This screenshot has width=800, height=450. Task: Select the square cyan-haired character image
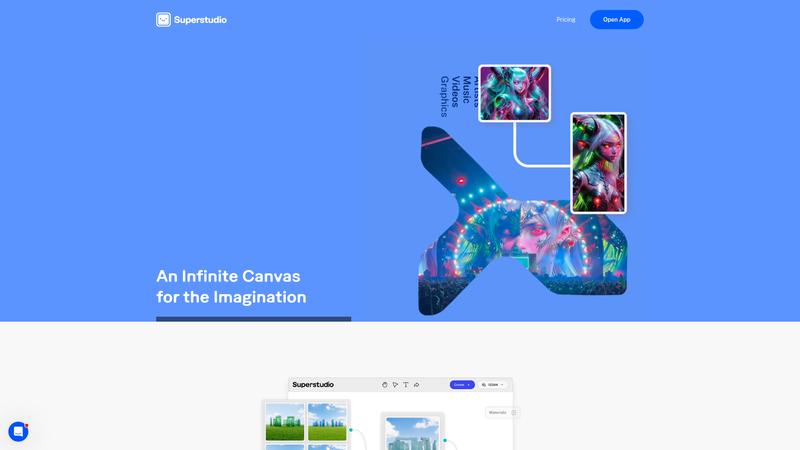click(514, 94)
